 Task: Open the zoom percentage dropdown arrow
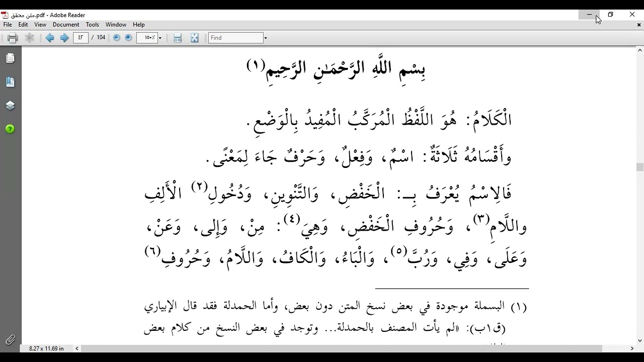[160, 38]
